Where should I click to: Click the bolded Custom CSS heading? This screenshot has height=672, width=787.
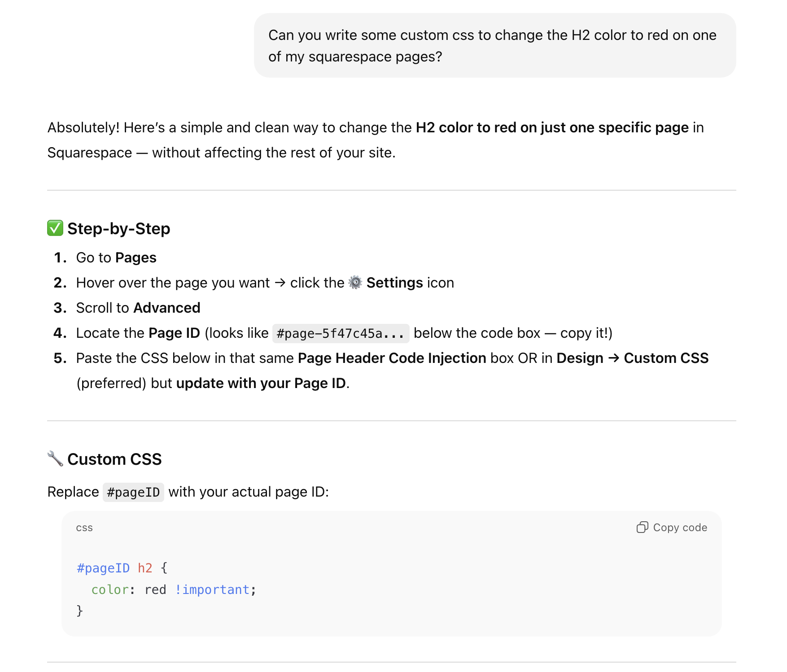click(114, 458)
